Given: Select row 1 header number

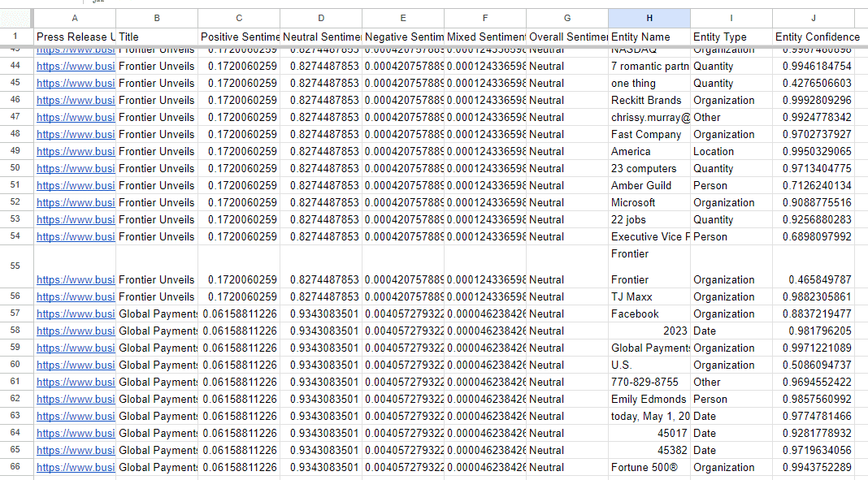Looking at the screenshot, I should point(16,37).
